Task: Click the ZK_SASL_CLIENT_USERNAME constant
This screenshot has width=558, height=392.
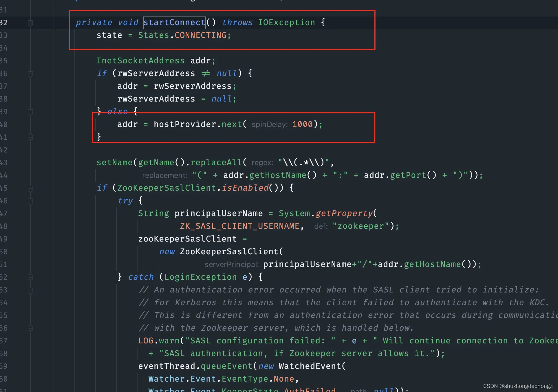Action: (x=239, y=226)
